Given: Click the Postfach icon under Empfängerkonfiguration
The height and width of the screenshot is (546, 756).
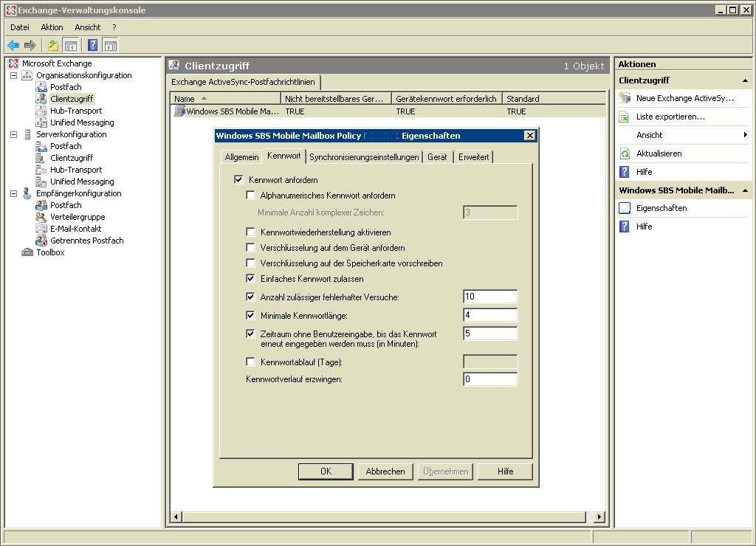Looking at the screenshot, I should click(x=41, y=205).
